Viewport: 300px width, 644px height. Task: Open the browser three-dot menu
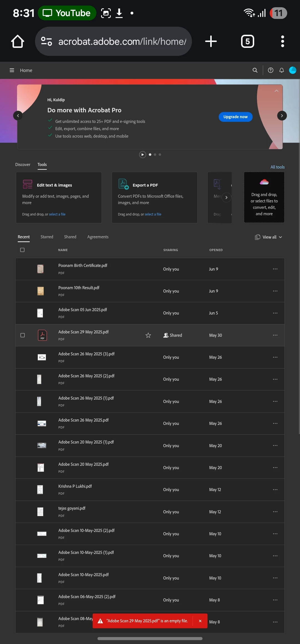tap(282, 41)
